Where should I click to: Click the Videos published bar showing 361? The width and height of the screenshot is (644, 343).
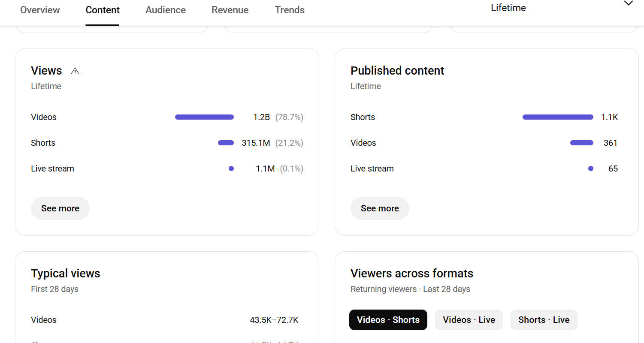(581, 143)
